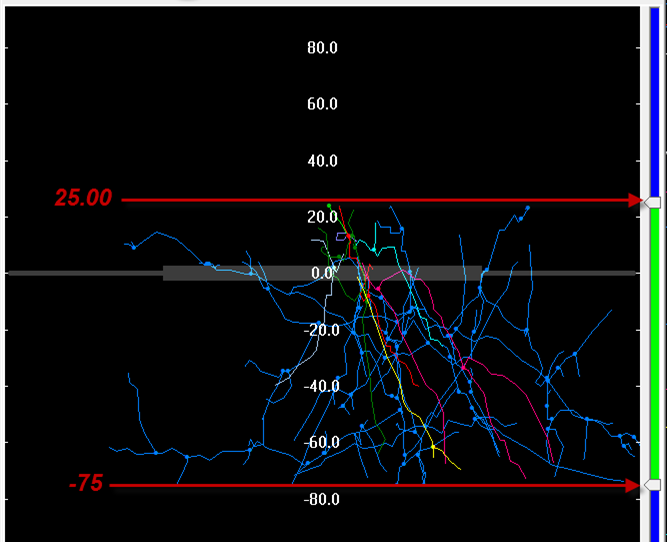The width and height of the screenshot is (667, 542).
Task: Click the red 25.00 annotation label
Action: coord(83,199)
